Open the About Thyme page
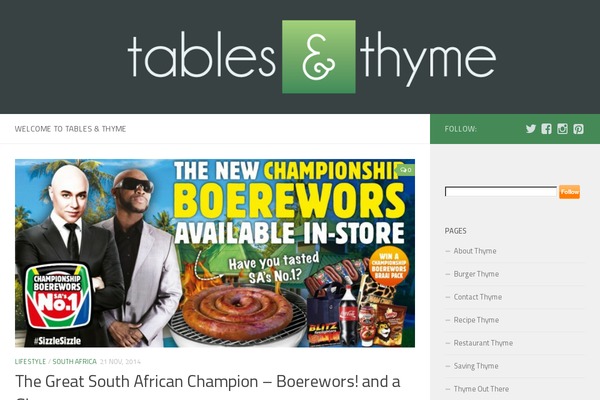This screenshot has width=600, height=400. 474,251
